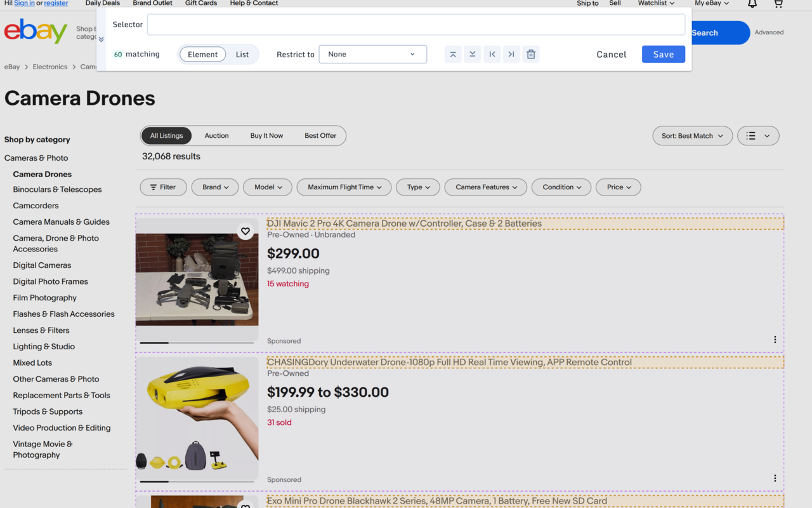The height and width of the screenshot is (508, 812).
Task: Click the narrow-selection-down arrow icon
Action: [473, 55]
